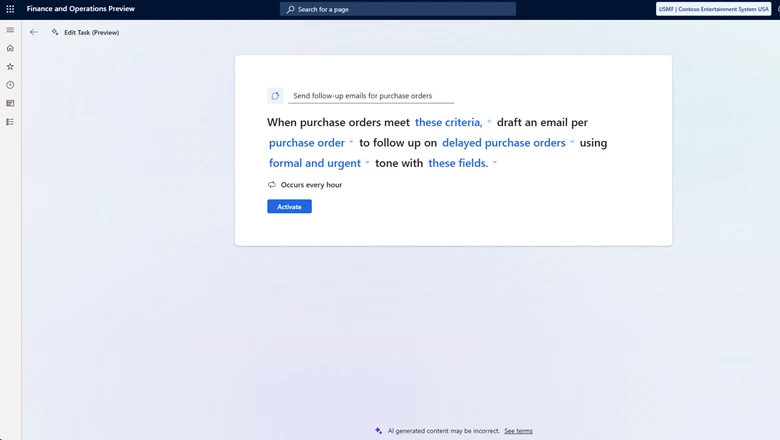Open the "delayed purchase orders" dropdown arrow

point(572,143)
